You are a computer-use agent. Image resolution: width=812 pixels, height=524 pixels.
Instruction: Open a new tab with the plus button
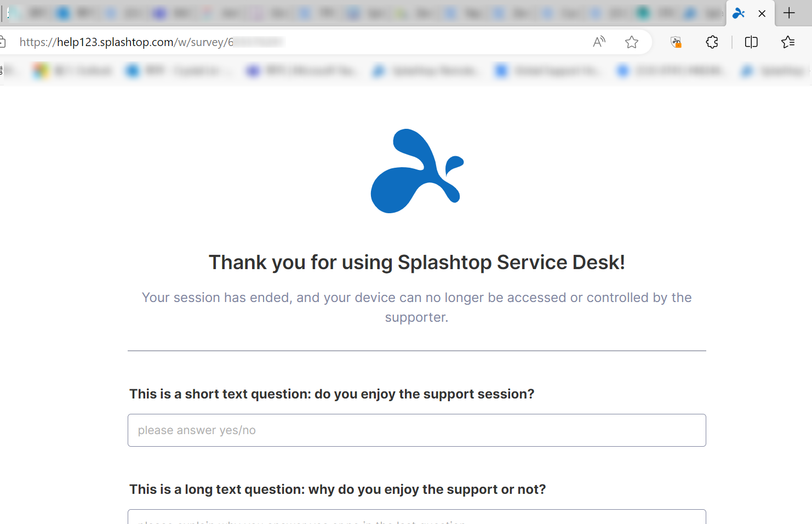pos(789,13)
